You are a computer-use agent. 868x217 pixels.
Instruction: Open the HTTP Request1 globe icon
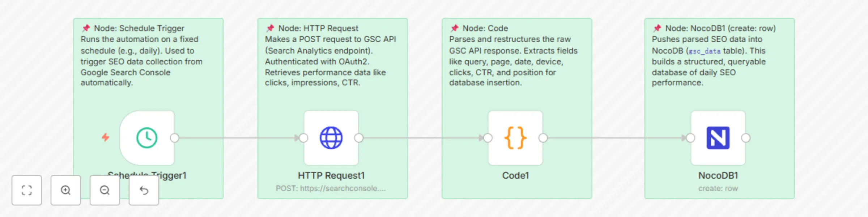(331, 137)
